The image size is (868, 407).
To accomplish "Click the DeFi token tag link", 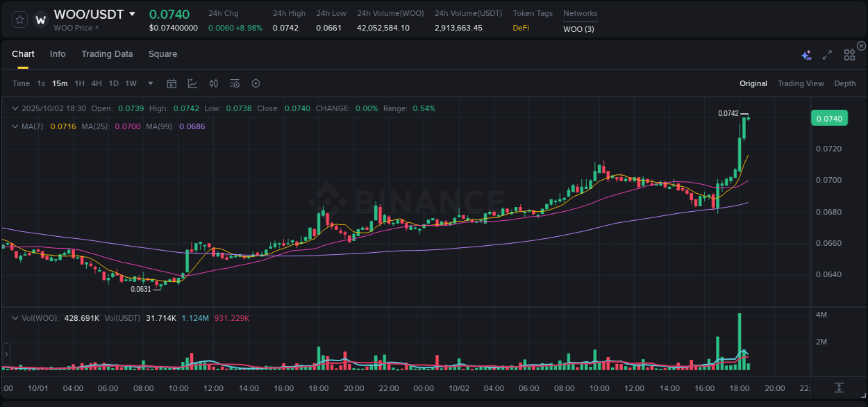I will (x=520, y=28).
